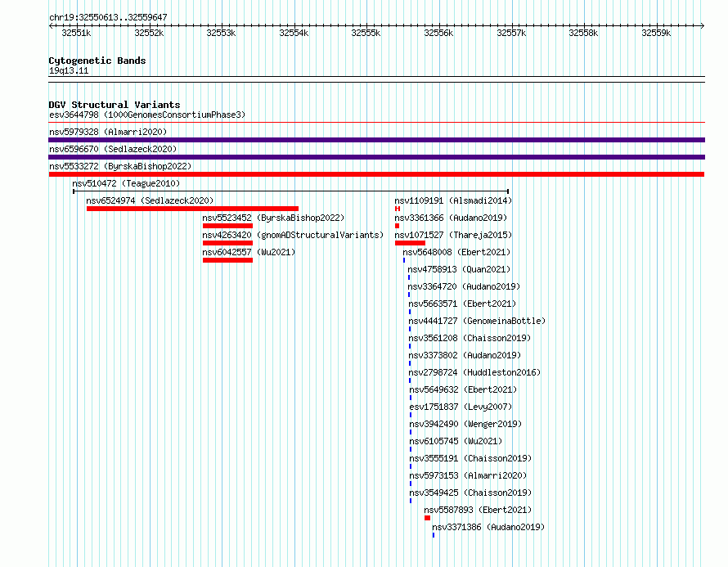Screen dimensions: 728x567
Task: Click the 32558k position on the ruler
Action: (x=583, y=33)
